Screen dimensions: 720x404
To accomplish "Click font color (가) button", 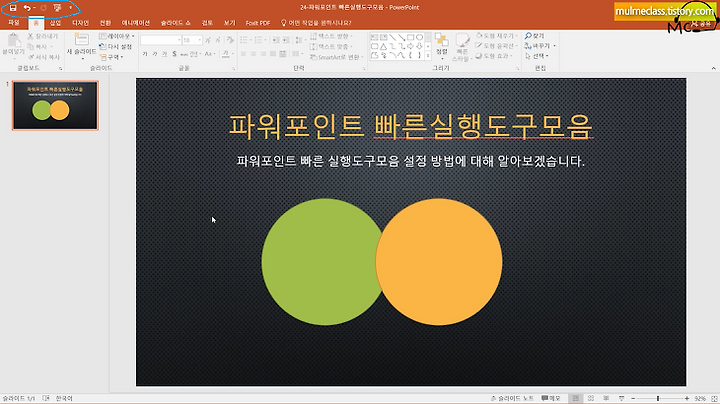I will 225,54.
